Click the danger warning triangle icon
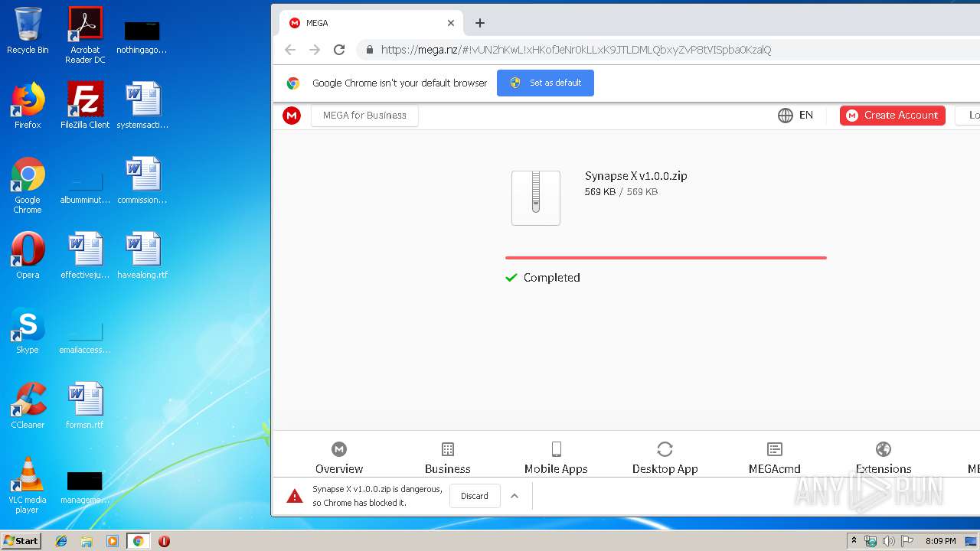980x551 pixels. coord(295,496)
